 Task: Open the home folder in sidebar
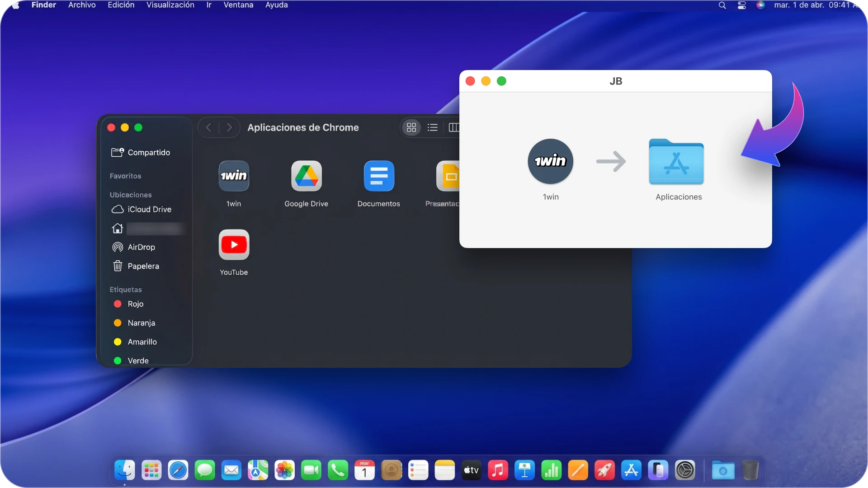[x=148, y=229]
